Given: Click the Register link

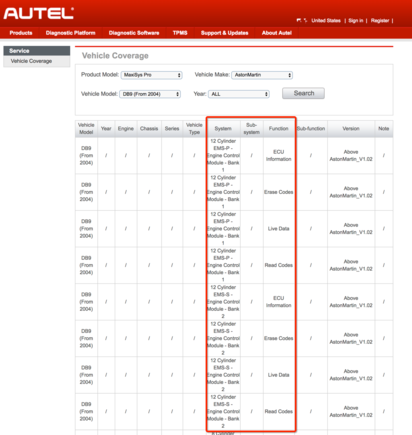Looking at the screenshot, I should pyautogui.click(x=380, y=21).
